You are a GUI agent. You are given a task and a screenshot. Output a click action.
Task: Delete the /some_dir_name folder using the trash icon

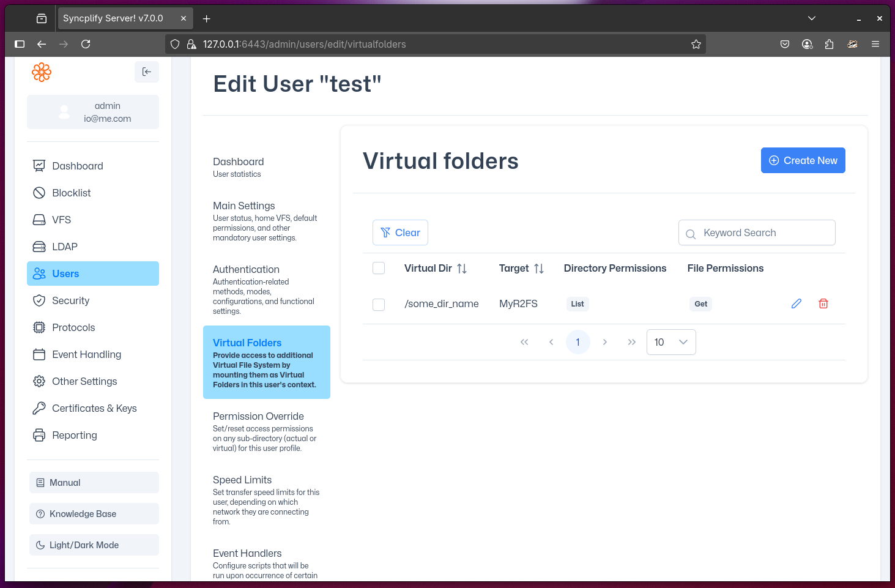coord(823,303)
